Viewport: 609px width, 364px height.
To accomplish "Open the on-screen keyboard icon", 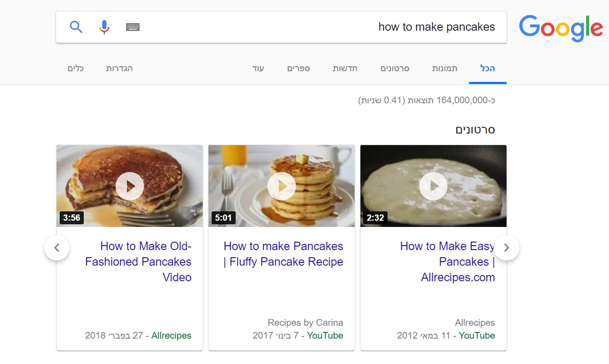I will pyautogui.click(x=133, y=27).
